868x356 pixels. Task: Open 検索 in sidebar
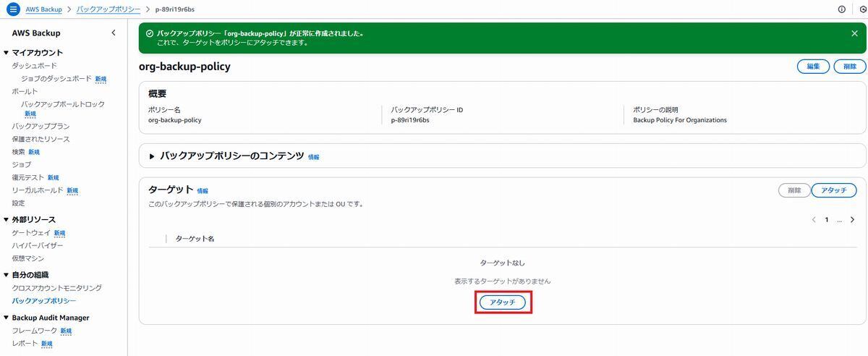[18, 152]
